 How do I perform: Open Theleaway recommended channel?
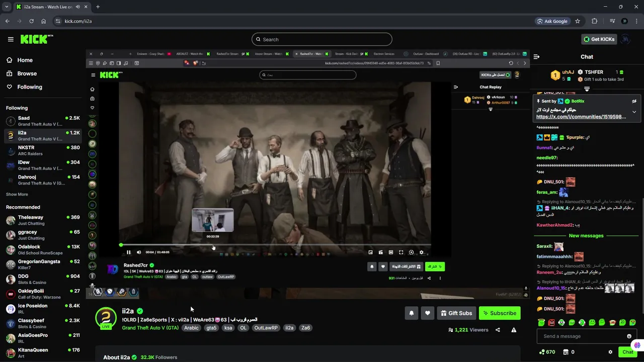(x=43, y=220)
